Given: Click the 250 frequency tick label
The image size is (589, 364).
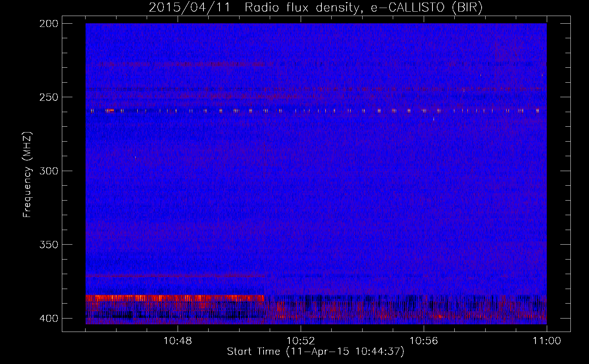Looking at the screenshot, I should [48, 97].
